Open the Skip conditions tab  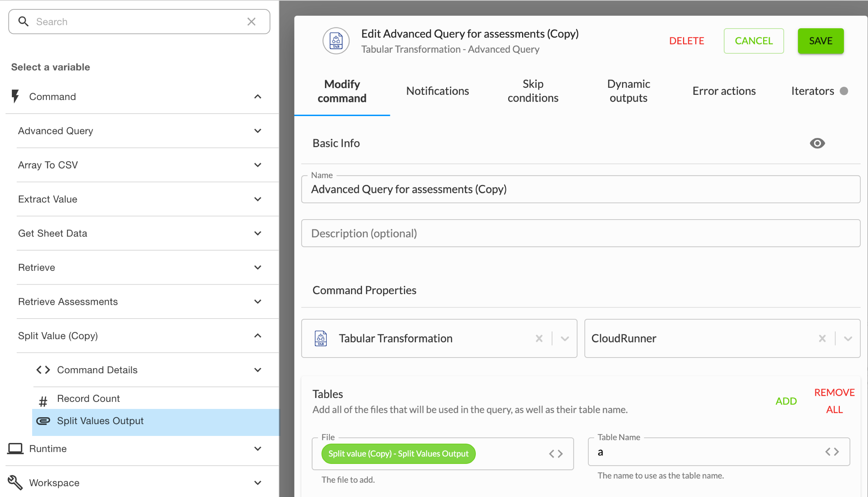click(533, 91)
